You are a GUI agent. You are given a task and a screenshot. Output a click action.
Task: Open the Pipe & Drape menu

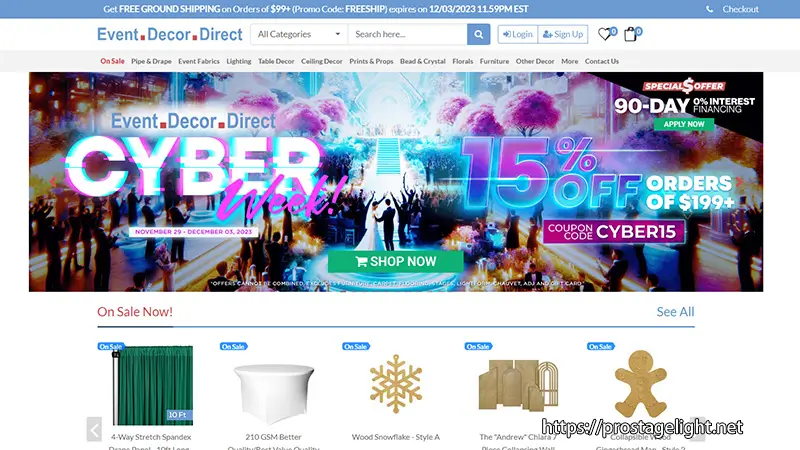pyautogui.click(x=151, y=61)
